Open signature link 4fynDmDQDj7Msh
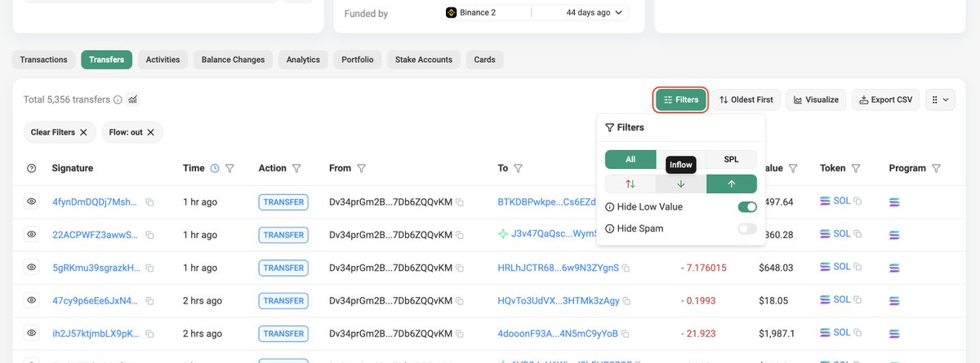 [x=96, y=201]
